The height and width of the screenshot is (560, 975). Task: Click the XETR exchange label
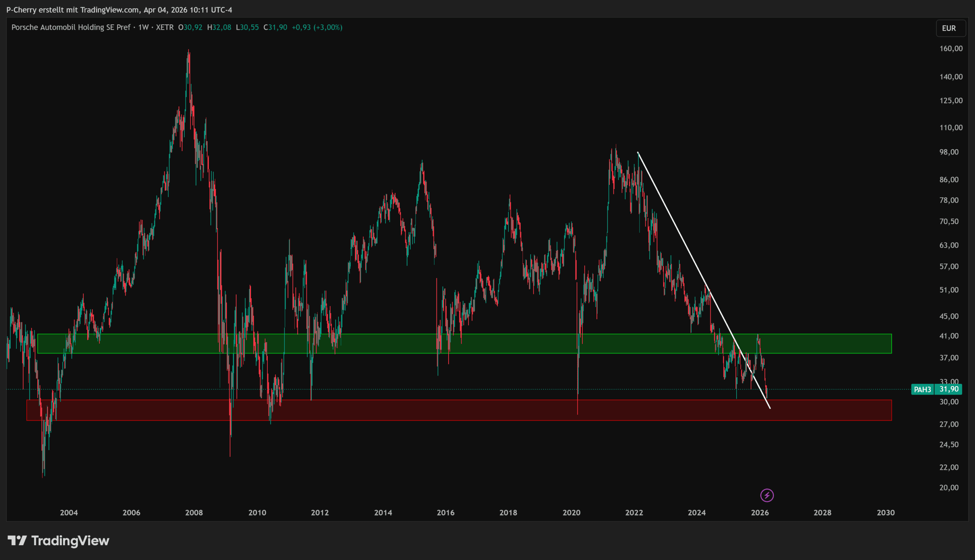165,27
